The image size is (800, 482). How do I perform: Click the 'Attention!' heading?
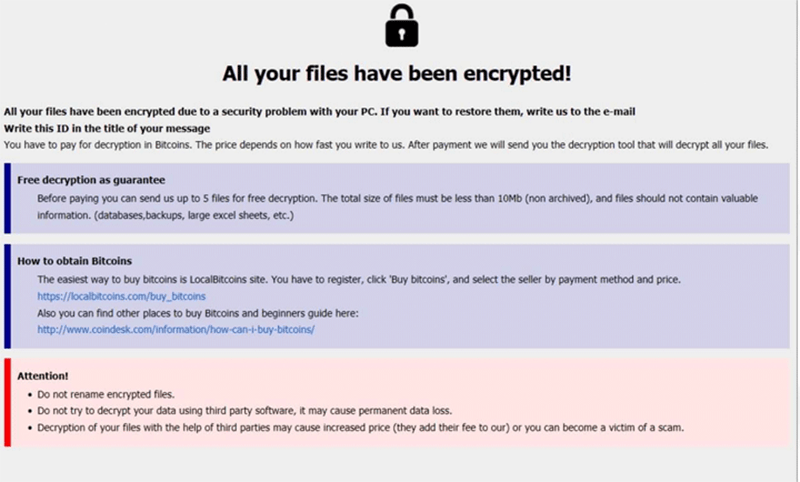[43, 375]
